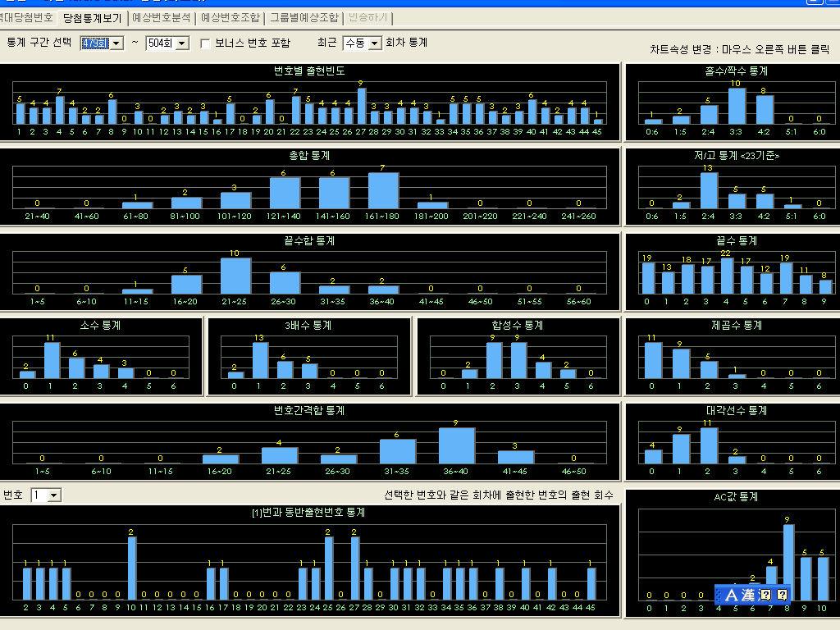Click the Hanja '漢' conversion icon in language bar

pos(749,595)
